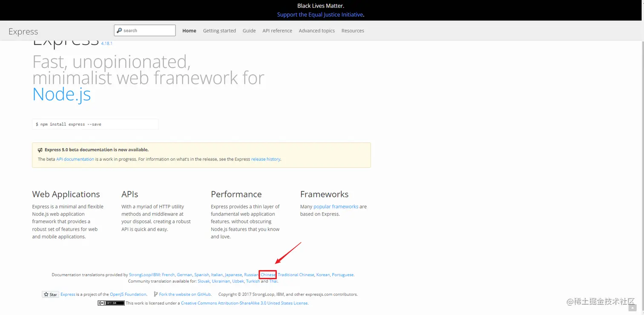The height and width of the screenshot is (315, 644).
Task: Open the StrongLoop/IBM link
Action: tap(144, 275)
